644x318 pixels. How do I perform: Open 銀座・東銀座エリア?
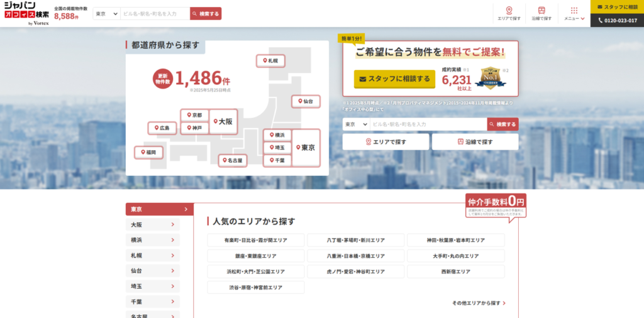tap(256, 256)
